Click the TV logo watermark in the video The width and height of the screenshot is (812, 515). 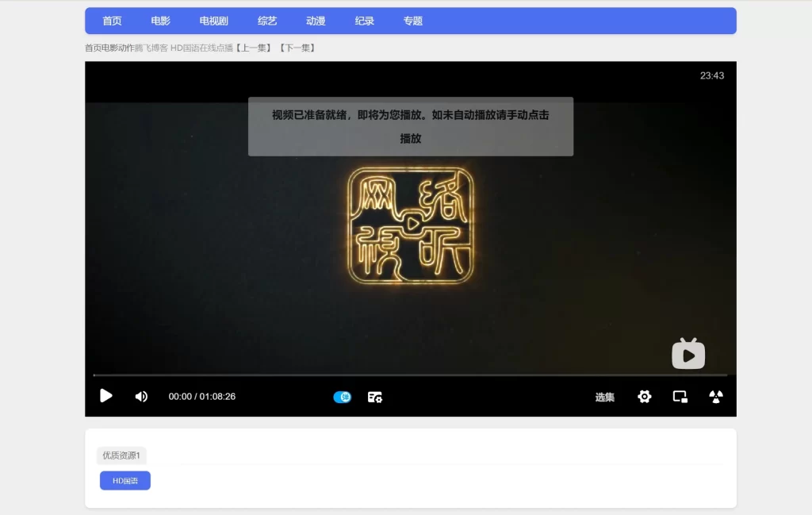click(688, 354)
